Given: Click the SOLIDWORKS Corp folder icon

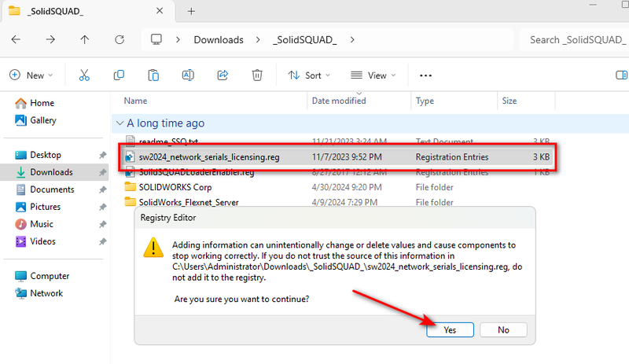Looking at the screenshot, I should (130, 186).
